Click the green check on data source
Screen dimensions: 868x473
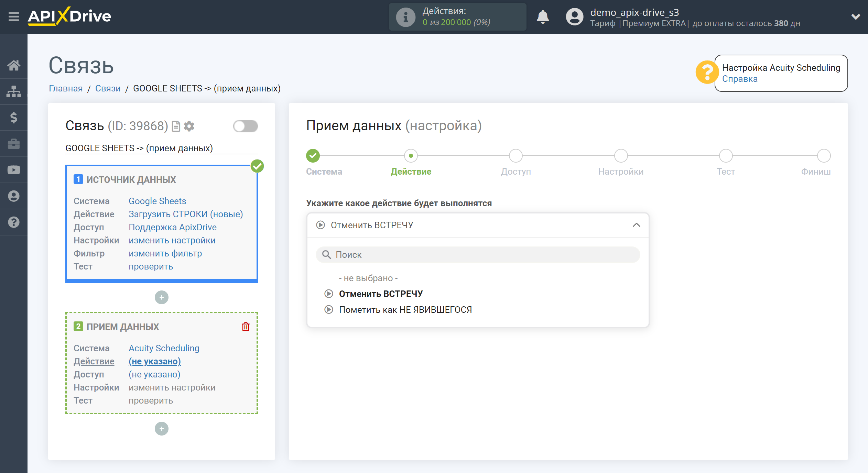coord(257,166)
